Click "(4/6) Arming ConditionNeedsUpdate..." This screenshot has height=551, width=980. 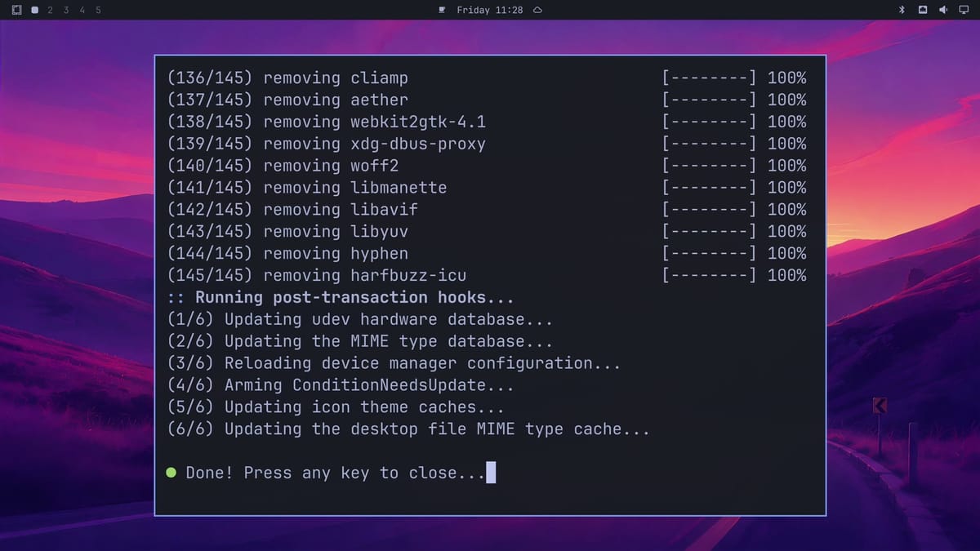[x=341, y=385]
